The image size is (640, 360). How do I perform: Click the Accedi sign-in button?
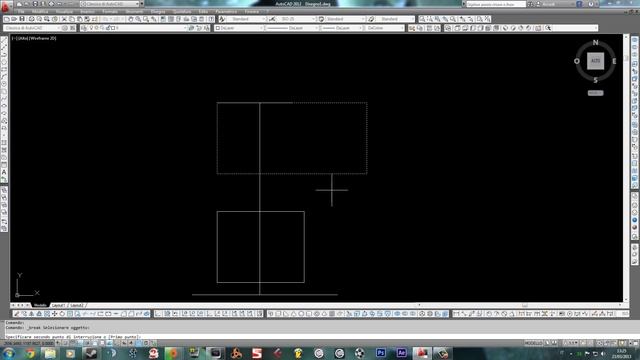[x=548, y=4]
